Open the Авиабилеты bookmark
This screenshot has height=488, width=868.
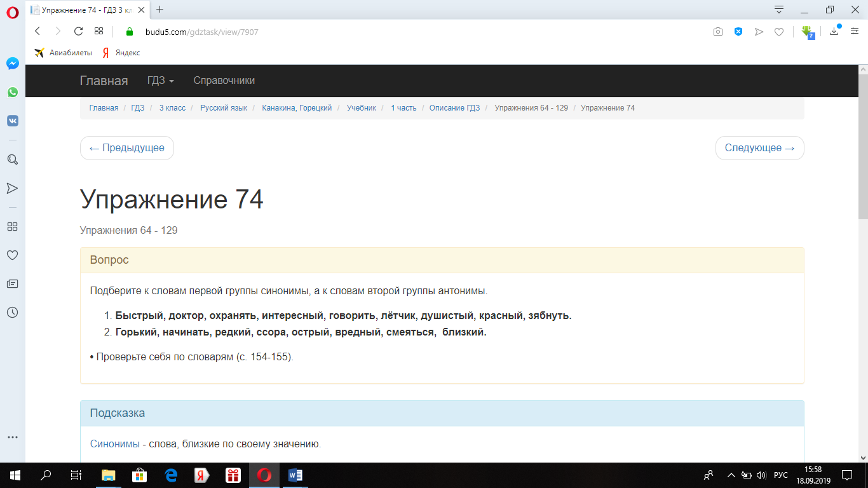(x=64, y=53)
